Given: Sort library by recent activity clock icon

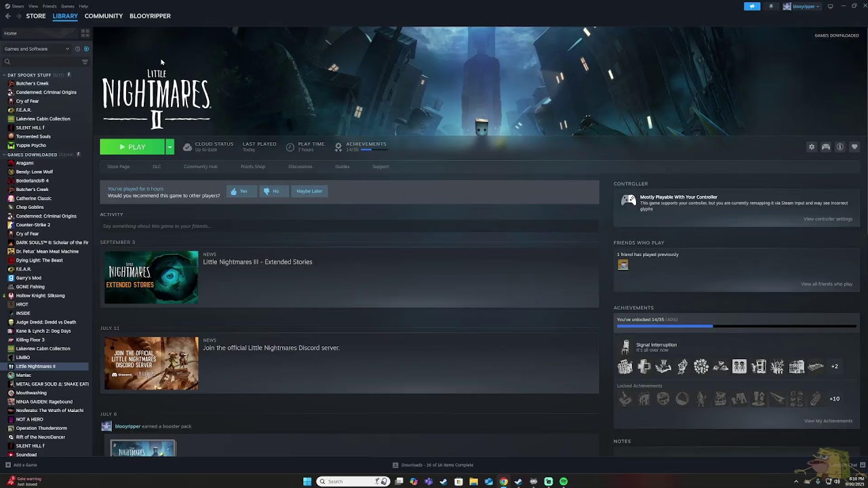Looking at the screenshot, I should pos(77,49).
